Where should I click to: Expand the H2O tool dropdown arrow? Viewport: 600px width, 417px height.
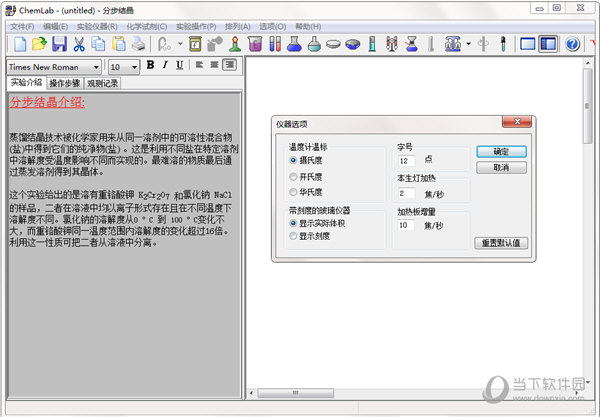(180, 44)
